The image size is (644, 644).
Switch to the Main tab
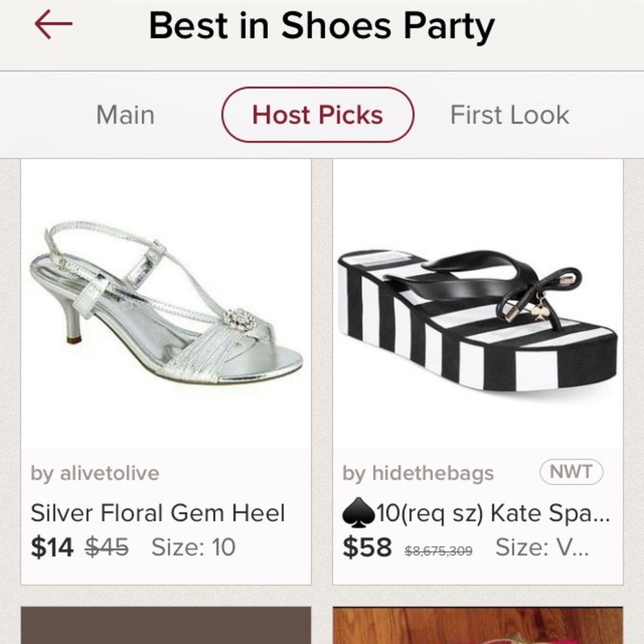pos(124,115)
